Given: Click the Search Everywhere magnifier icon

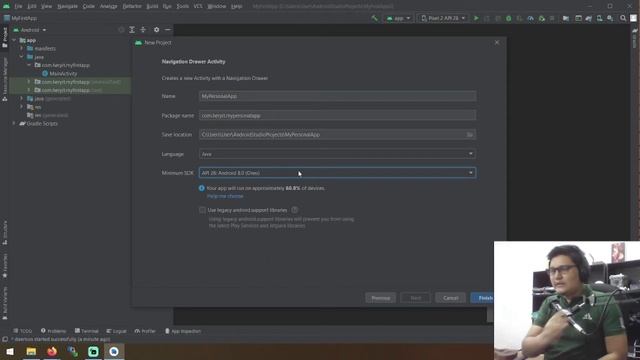Looking at the screenshot, I should (x=623, y=18).
